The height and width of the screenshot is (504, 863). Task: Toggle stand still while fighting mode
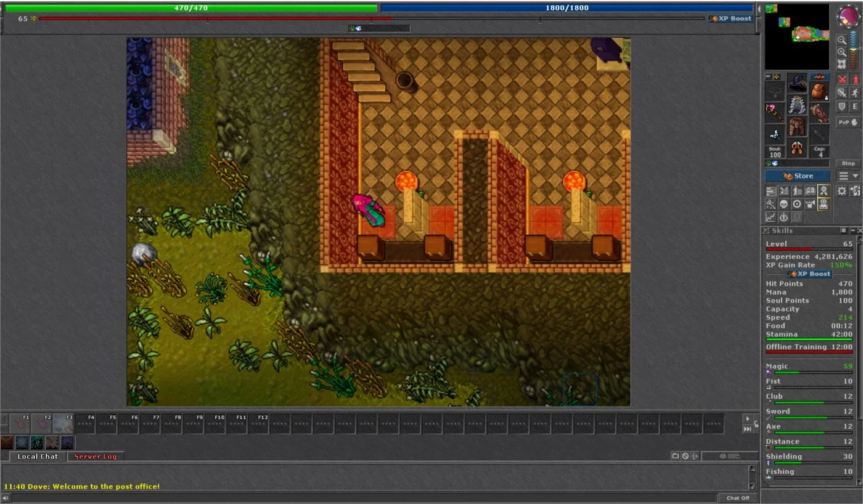pyautogui.click(x=855, y=79)
